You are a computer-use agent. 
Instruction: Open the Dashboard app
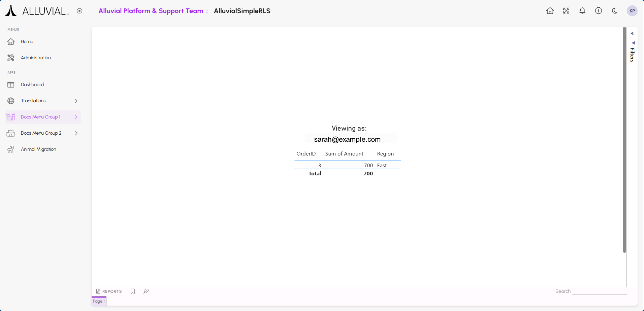point(32,85)
